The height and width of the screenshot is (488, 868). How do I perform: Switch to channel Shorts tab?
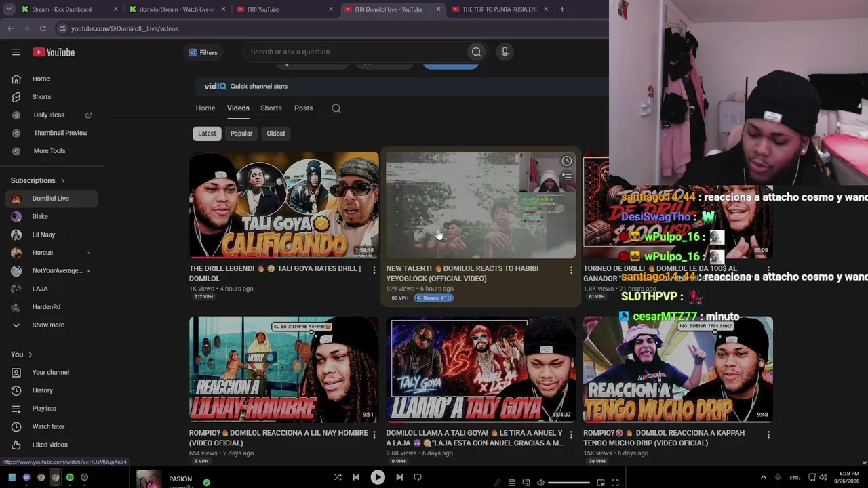[271, 108]
